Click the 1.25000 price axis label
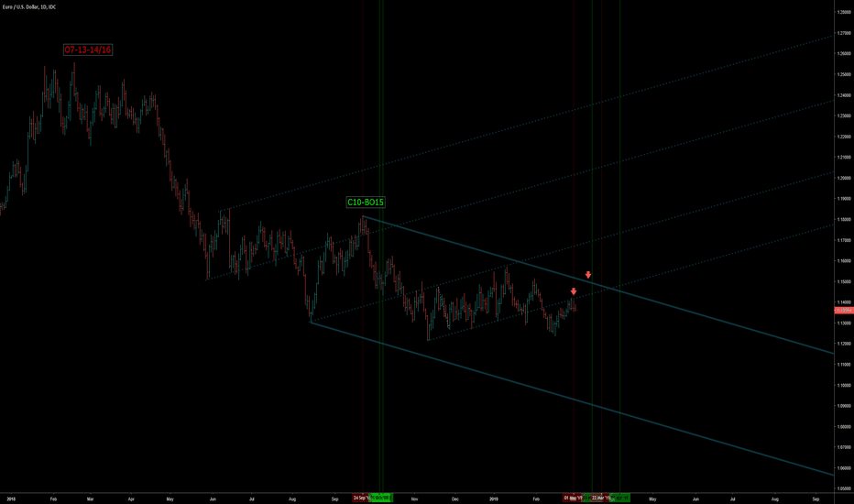Image resolution: width=854 pixels, height=504 pixels. (844, 74)
